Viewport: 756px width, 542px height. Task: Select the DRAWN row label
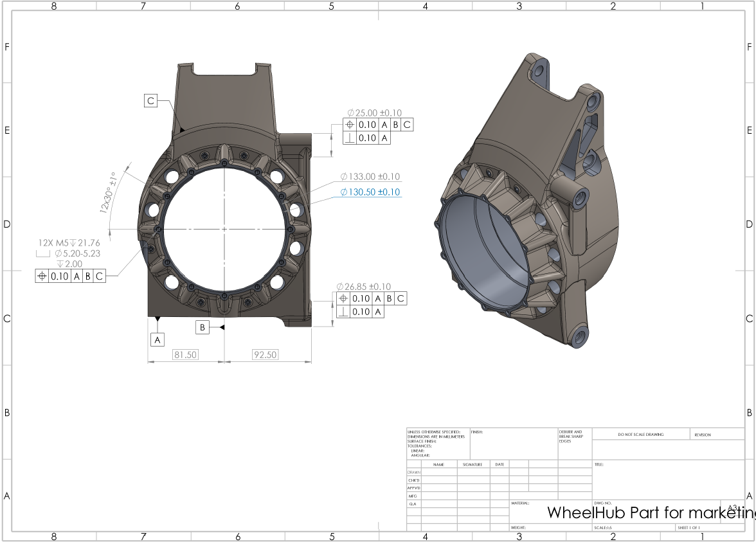tap(414, 473)
